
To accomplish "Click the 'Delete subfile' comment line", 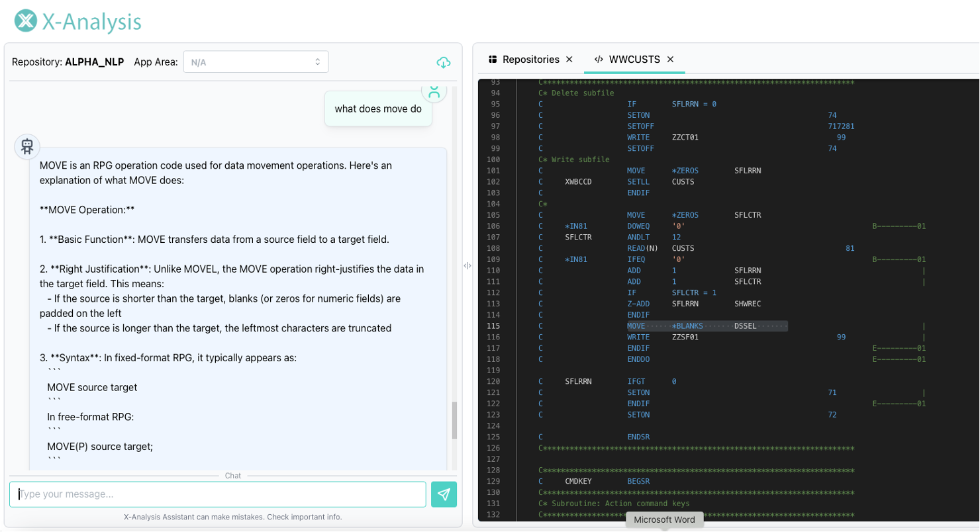I will [x=576, y=93].
